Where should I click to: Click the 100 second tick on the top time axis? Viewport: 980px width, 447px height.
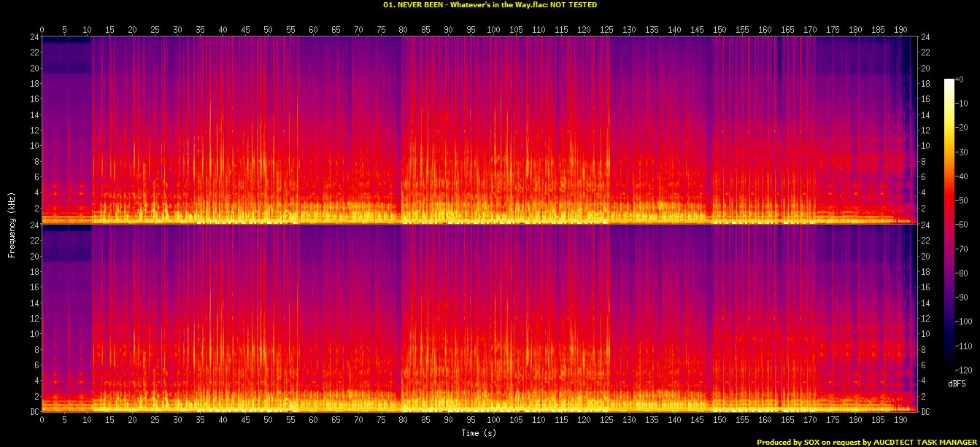pos(494,29)
